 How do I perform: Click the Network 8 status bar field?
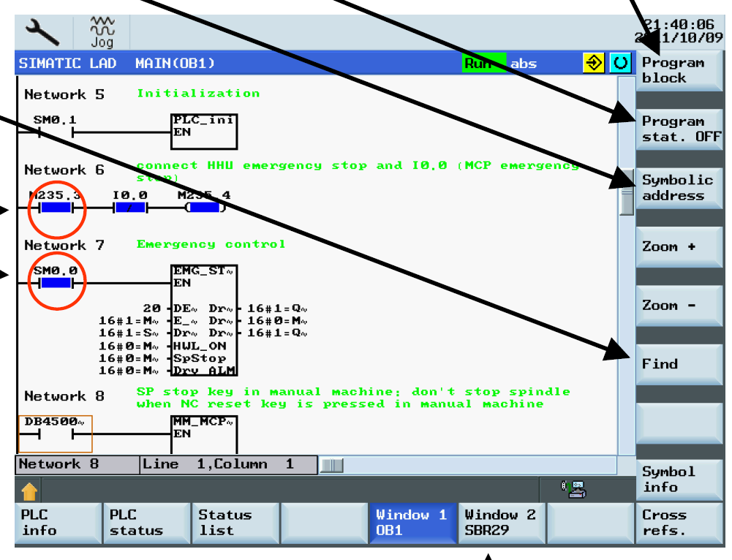pos(78,465)
